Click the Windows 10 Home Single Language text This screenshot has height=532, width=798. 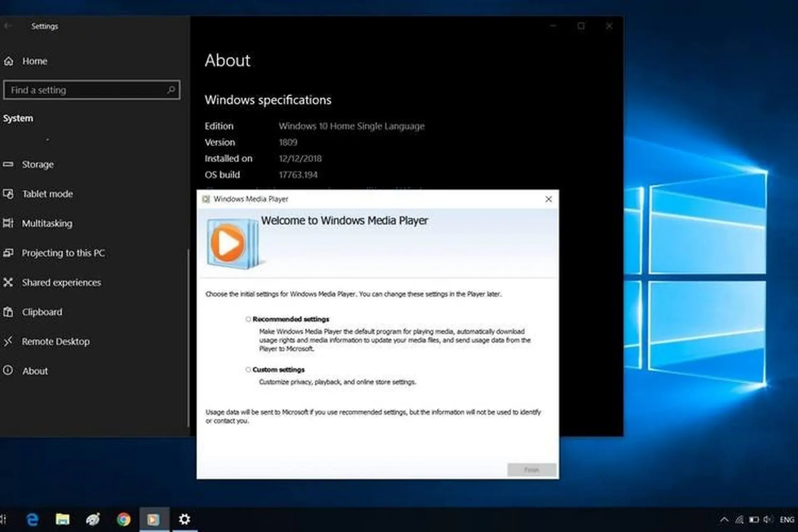(352, 126)
